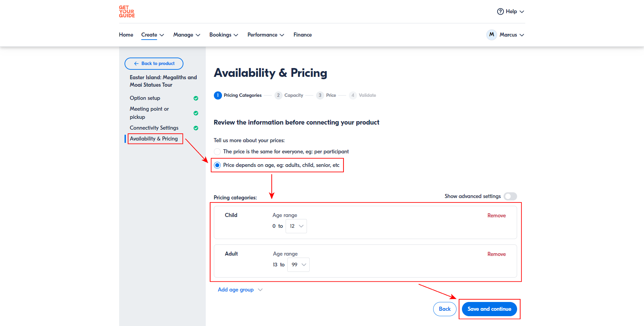Click the Option setup green checkmark
This screenshot has width=644, height=326.
[196, 98]
